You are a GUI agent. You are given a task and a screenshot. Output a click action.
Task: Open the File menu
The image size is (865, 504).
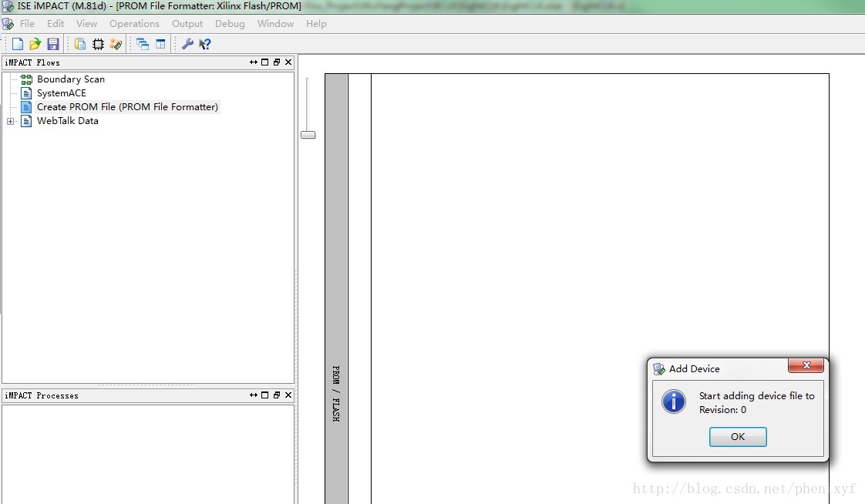click(x=27, y=24)
